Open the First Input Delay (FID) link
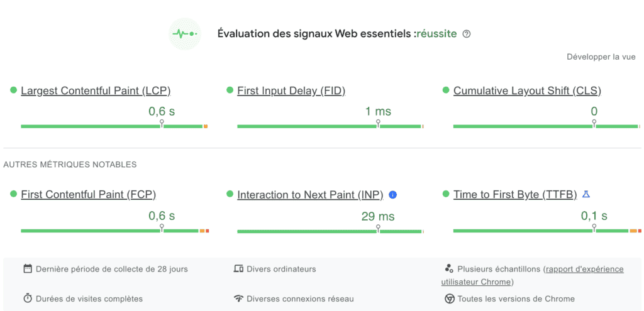The image size is (644, 311). [291, 90]
